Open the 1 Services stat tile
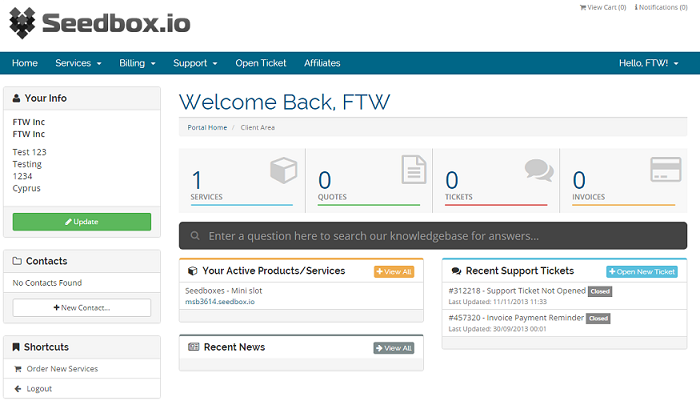Viewport: 700px width, 413px height. (x=242, y=180)
